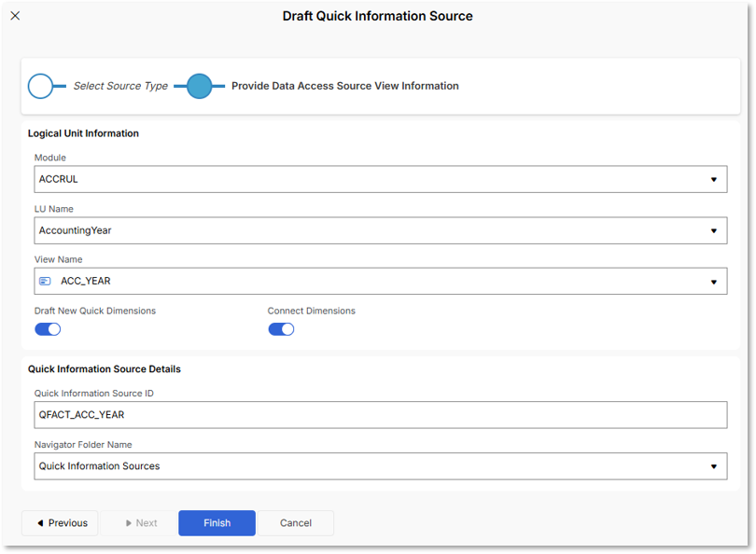Image resolution: width=756 pixels, height=554 pixels.
Task: Toggle Draft New Quick Dimensions switch
Action: point(48,329)
